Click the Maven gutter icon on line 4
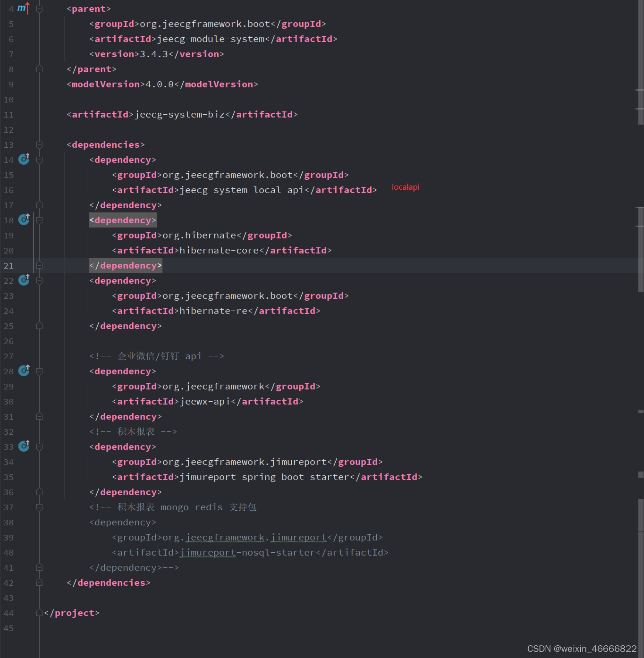This screenshot has width=644, height=658. click(24, 8)
